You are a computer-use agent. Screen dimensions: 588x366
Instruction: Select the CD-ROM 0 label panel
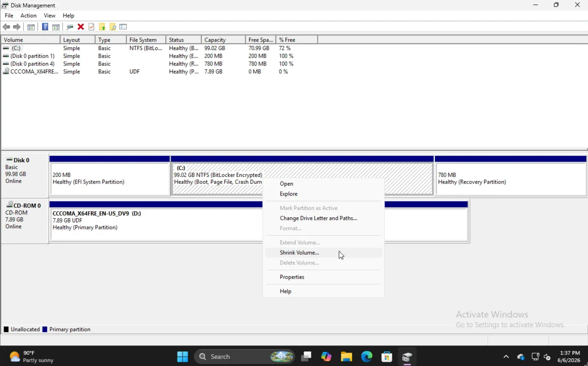pos(25,221)
